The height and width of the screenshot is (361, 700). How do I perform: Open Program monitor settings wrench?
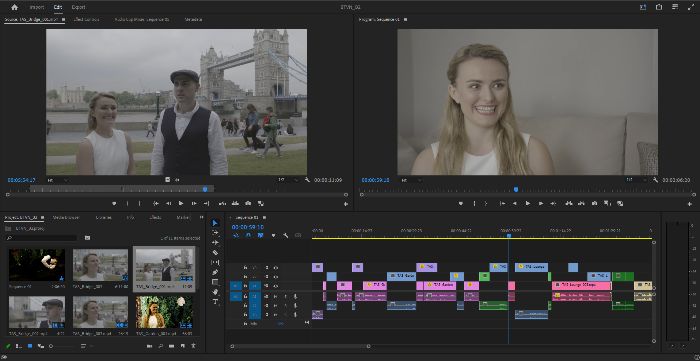coord(655,180)
